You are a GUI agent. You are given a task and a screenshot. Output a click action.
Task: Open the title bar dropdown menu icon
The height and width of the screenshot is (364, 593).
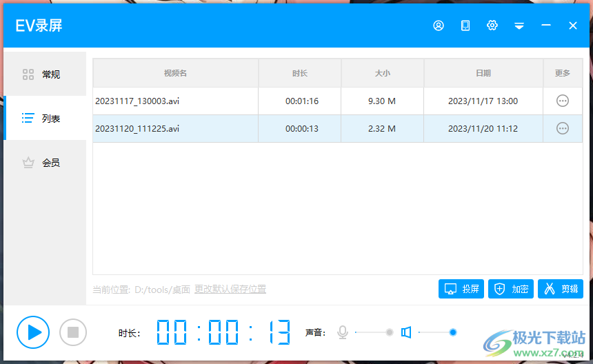click(x=519, y=26)
